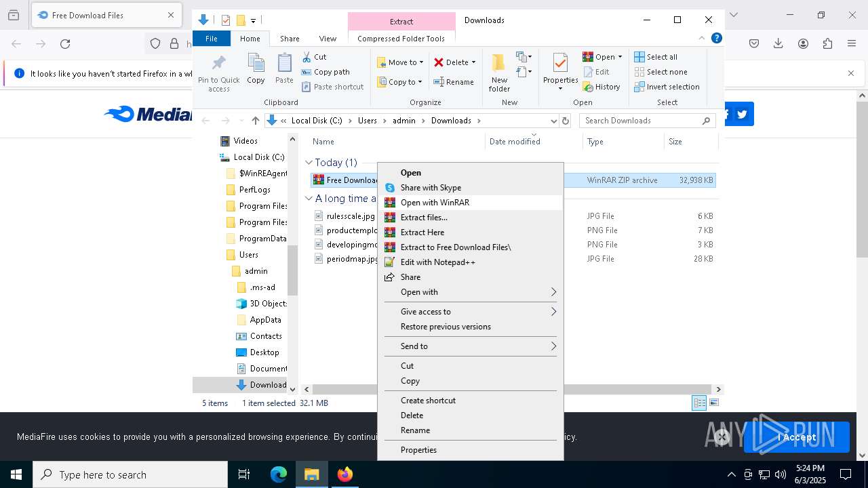Screen dimensions: 868x488
Task: Choose Open with WinRAR
Action: tap(471, 203)
